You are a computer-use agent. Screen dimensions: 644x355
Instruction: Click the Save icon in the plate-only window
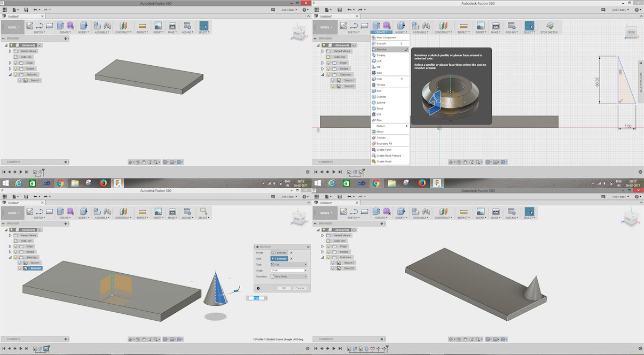coord(26,10)
